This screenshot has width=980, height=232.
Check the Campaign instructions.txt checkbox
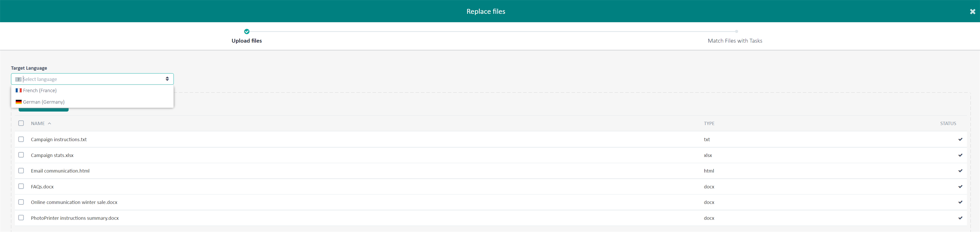pos(21,139)
